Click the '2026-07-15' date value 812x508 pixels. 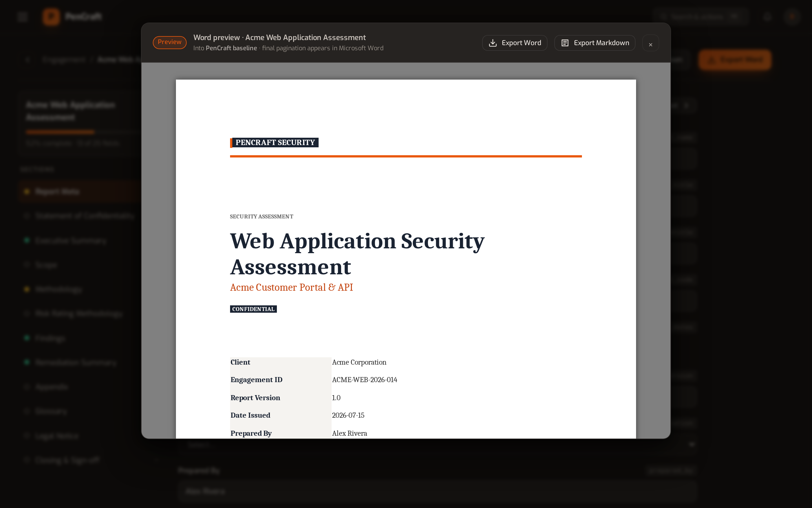point(348,415)
